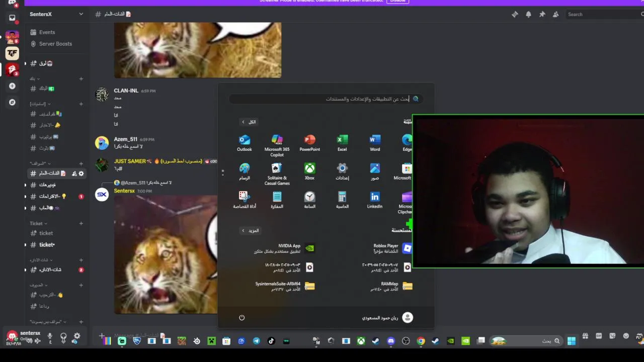Viewport: 644px width, 362px height.
Task: Open Discover servers compass icon
Action: (x=12, y=102)
